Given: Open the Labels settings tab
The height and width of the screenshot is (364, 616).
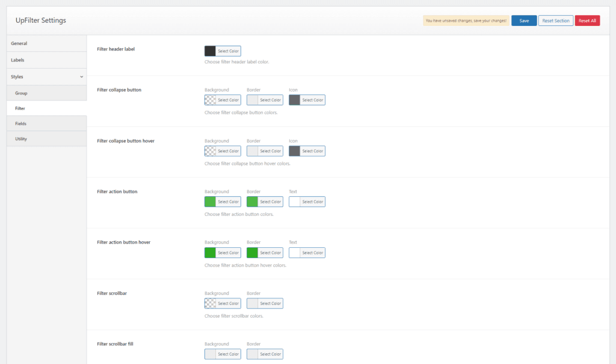Looking at the screenshot, I should click(x=18, y=60).
